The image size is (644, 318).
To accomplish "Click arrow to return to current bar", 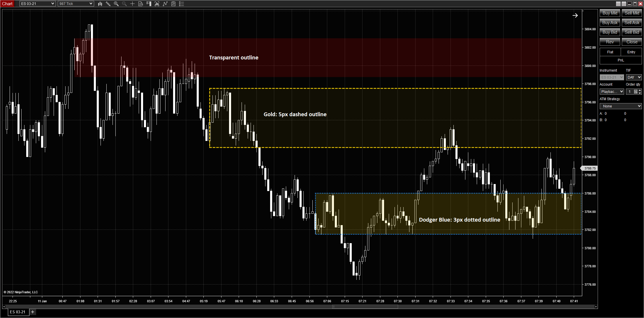I will [575, 15].
